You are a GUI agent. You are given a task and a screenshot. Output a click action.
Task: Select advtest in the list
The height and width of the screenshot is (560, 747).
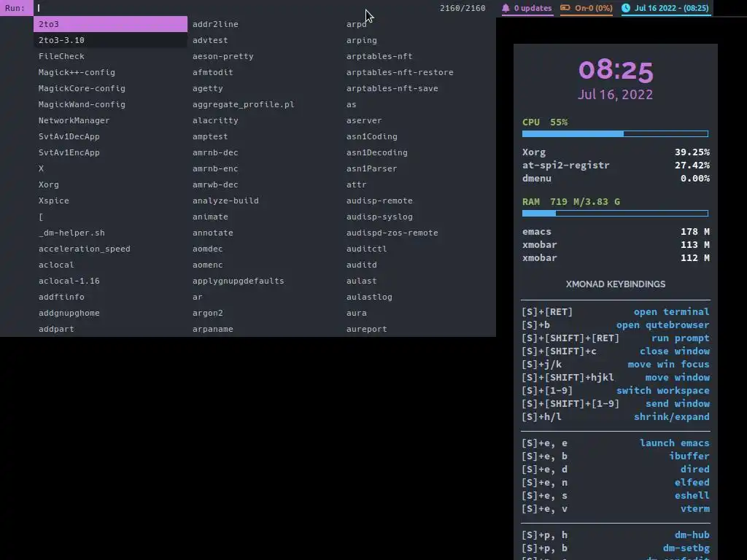(x=210, y=41)
